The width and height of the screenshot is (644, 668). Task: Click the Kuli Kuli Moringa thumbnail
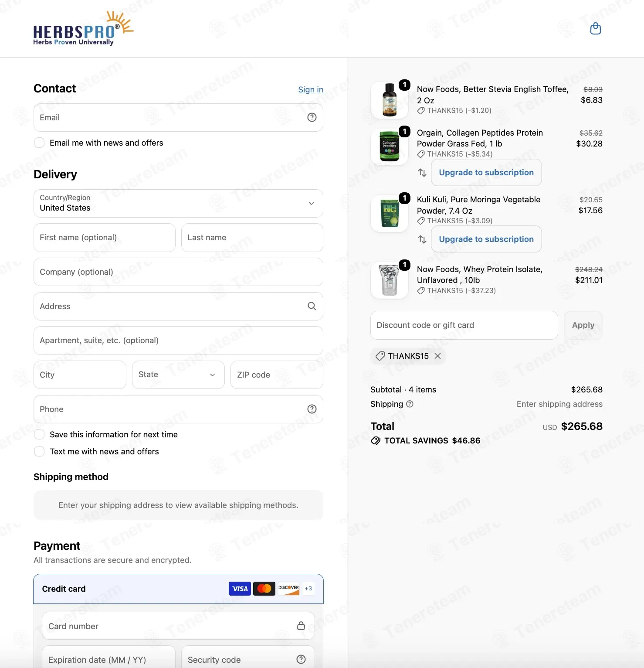point(389,213)
